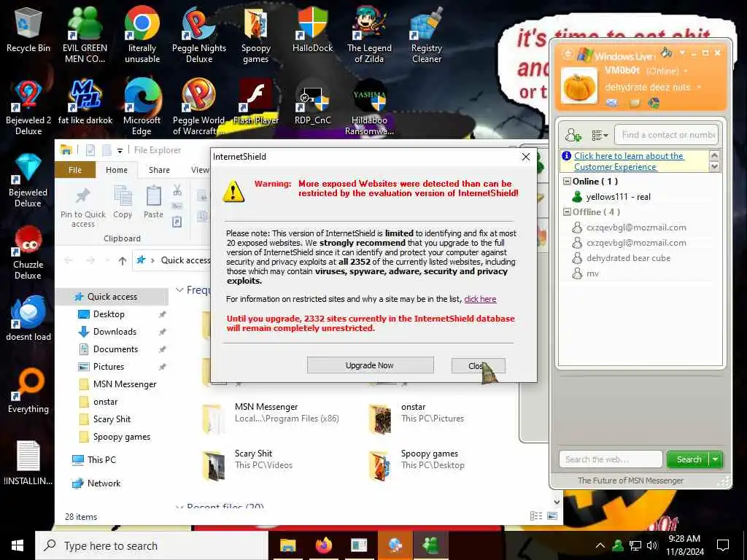Click the Messenger pumpkin display picture
Image resolution: width=747 pixels, height=560 pixels.
578,86
